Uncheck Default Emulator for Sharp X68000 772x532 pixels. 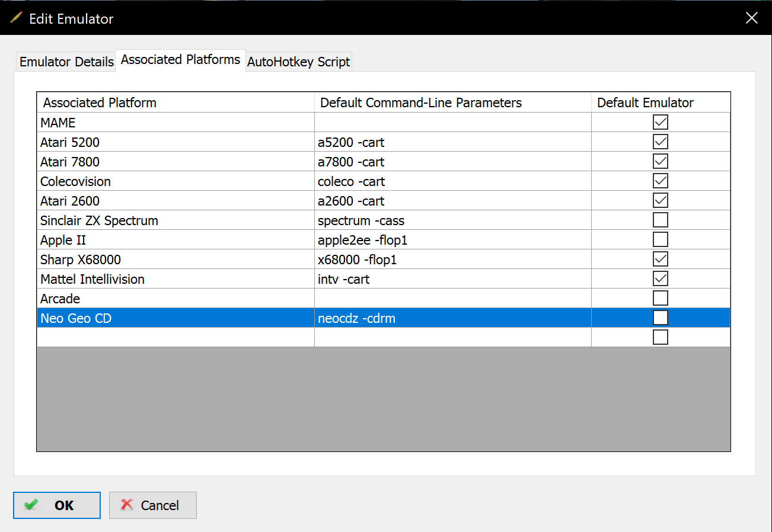[x=660, y=259]
